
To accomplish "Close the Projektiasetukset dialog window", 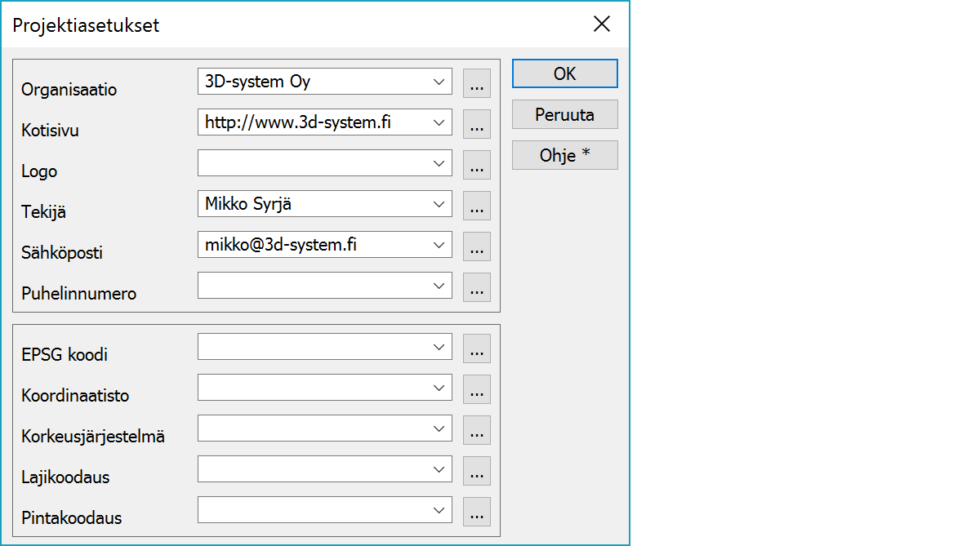I will [x=602, y=24].
